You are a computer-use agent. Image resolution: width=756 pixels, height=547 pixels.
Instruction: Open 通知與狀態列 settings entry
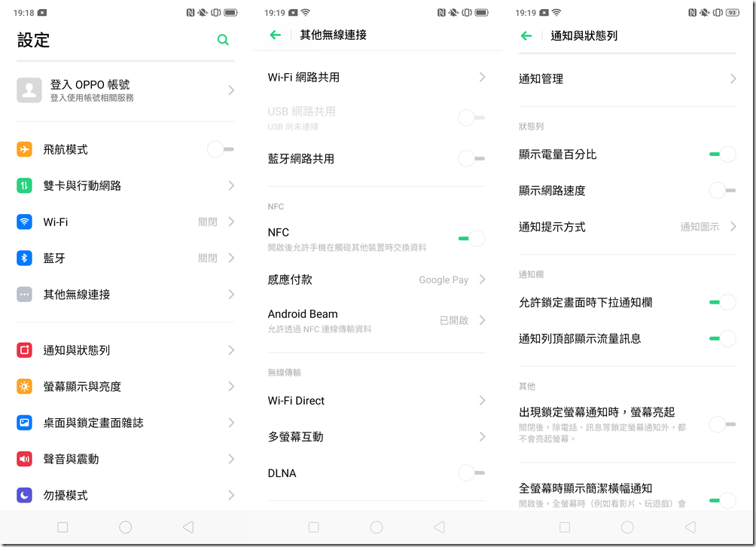click(x=125, y=350)
